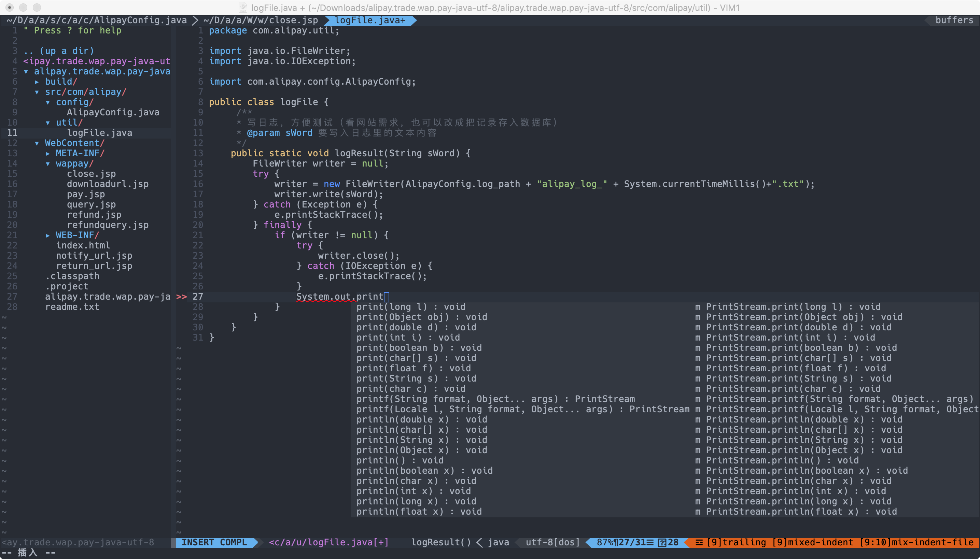Expand the build/ folder in file tree
The width and height of the screenshot is (980, 559).
(37, 82)
